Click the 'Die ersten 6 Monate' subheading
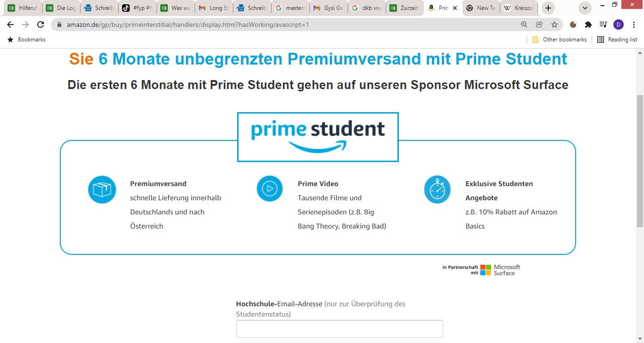Screen dimensions: 644x343 [318, 85]
